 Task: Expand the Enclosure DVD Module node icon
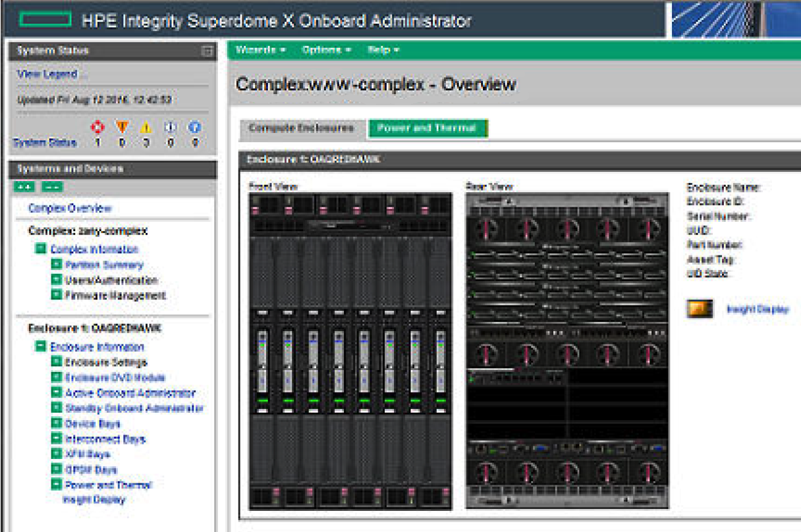pos(57,377)
